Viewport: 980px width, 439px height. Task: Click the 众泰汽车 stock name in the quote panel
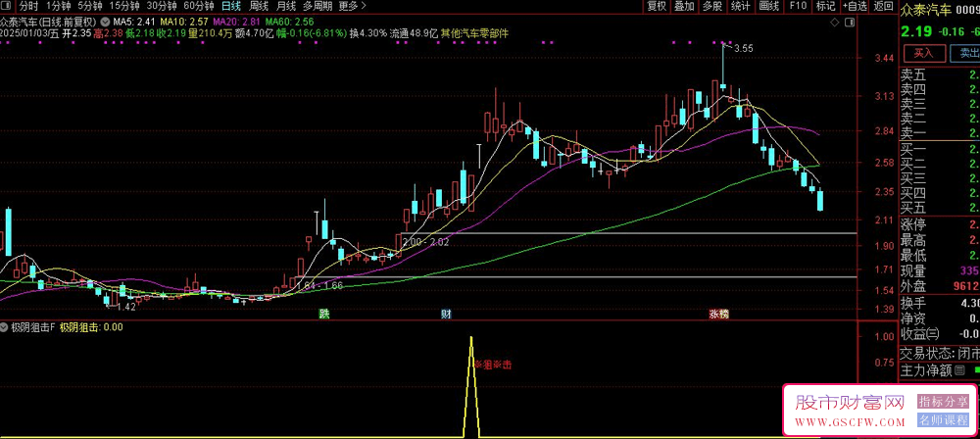point(925,9)
